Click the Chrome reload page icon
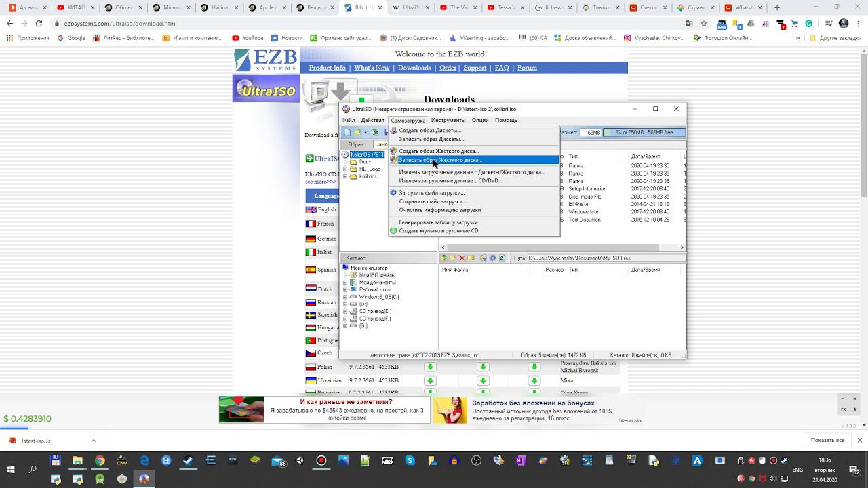 (x=39, y=23)
